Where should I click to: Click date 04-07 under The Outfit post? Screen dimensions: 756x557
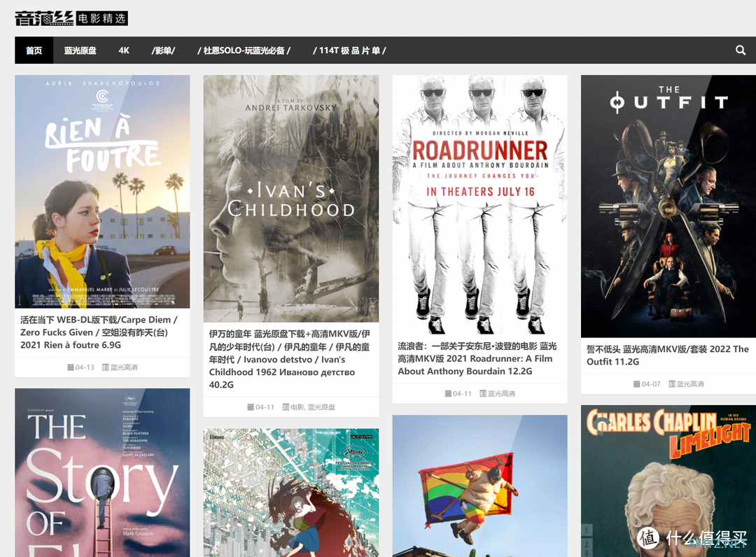click(x=651, y=384)
